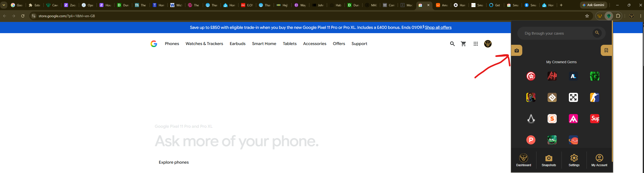Click the Ask Gemini button
Viewport: 644px width, 173px height.
[x=593, y=5]
